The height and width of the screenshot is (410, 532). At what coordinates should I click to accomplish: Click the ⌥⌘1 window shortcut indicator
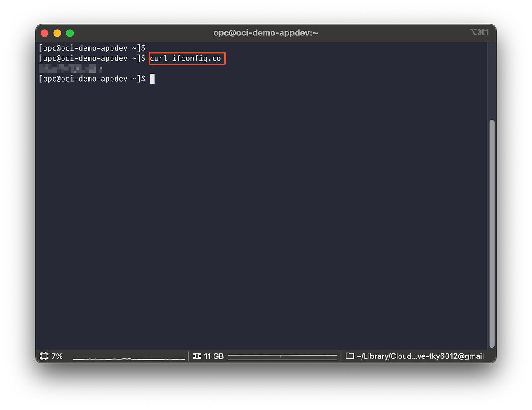click(x=479, y=32)
